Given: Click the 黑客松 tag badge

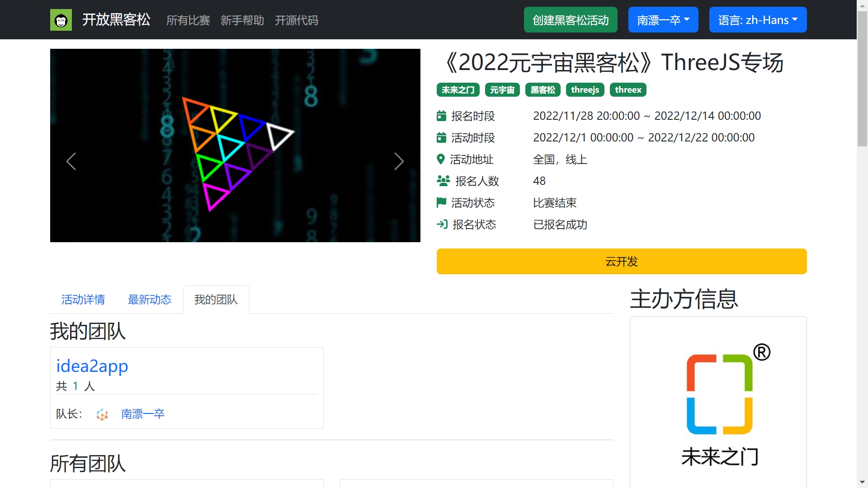Looking at the screenshot, I should tap(543, 90).
